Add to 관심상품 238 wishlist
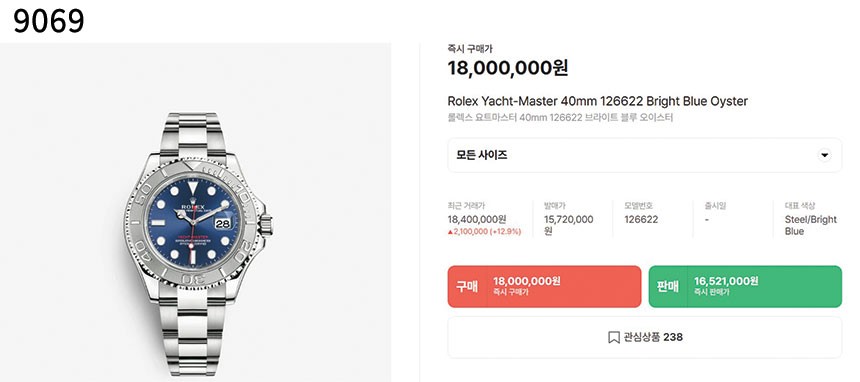The image size is (860, 382). coord(644,337)
